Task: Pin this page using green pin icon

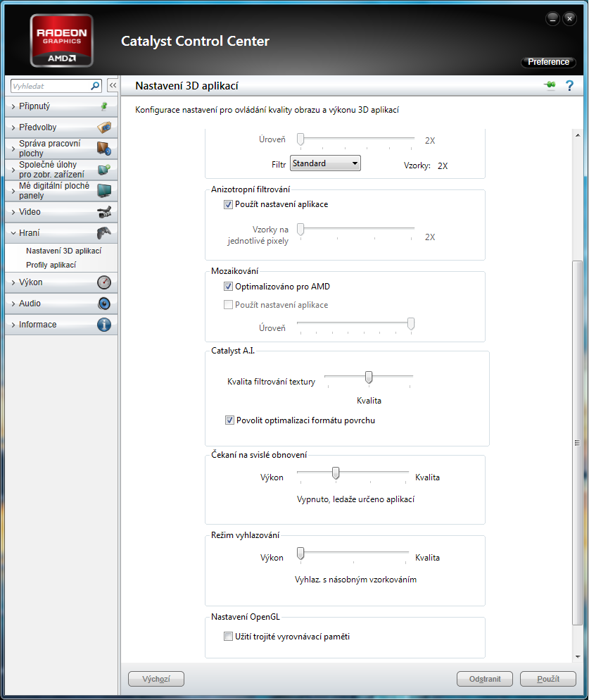Action: pos(550,85)
